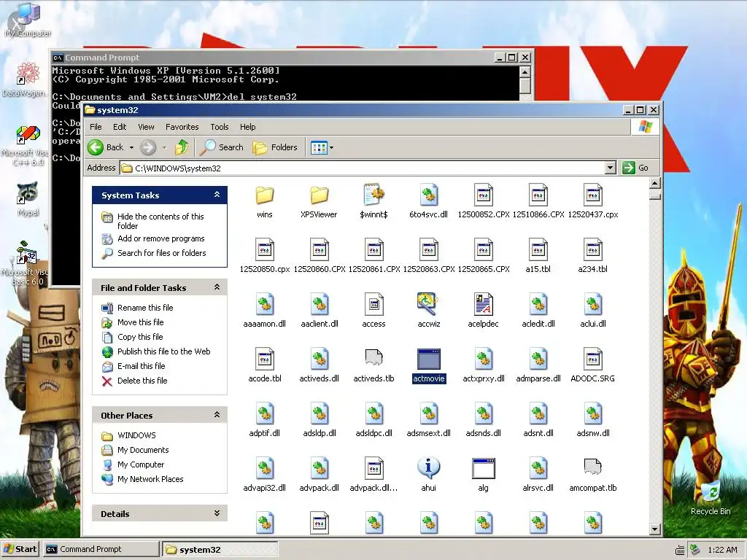Select the ahui program icon

[429, 467]
